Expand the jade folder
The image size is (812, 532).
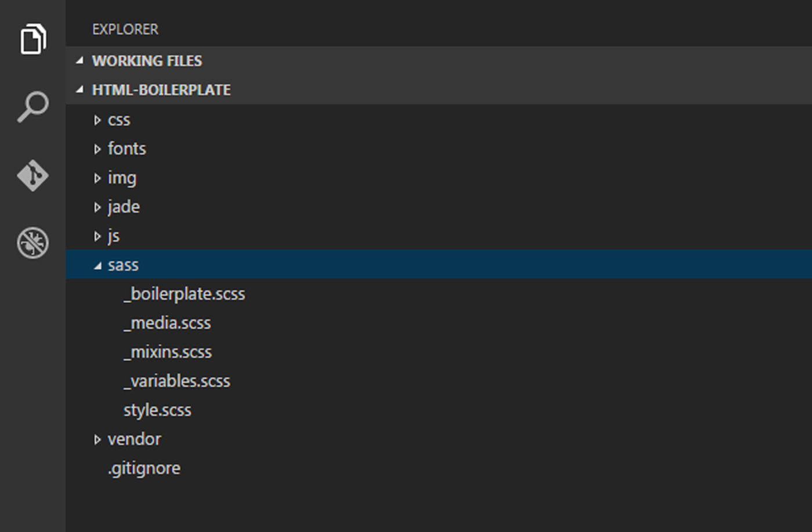tap(124, 207)
